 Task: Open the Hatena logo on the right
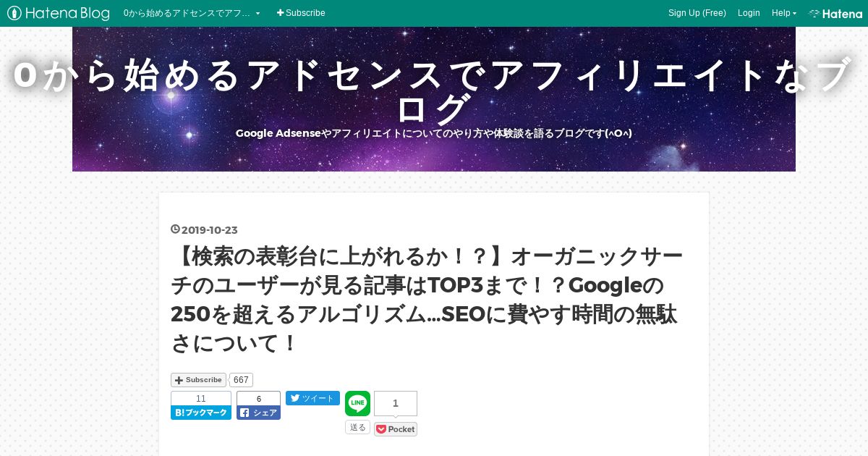pos(835,13)
